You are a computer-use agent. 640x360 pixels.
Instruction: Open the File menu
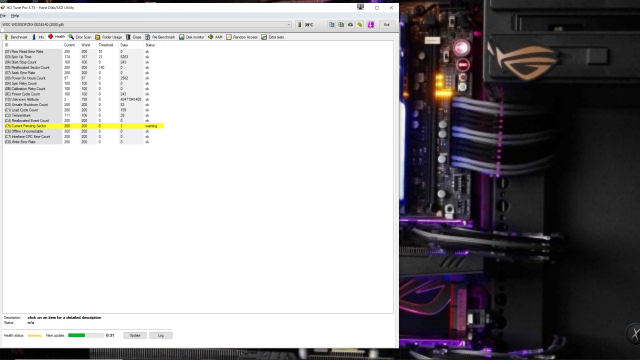(x=3, y=16)
